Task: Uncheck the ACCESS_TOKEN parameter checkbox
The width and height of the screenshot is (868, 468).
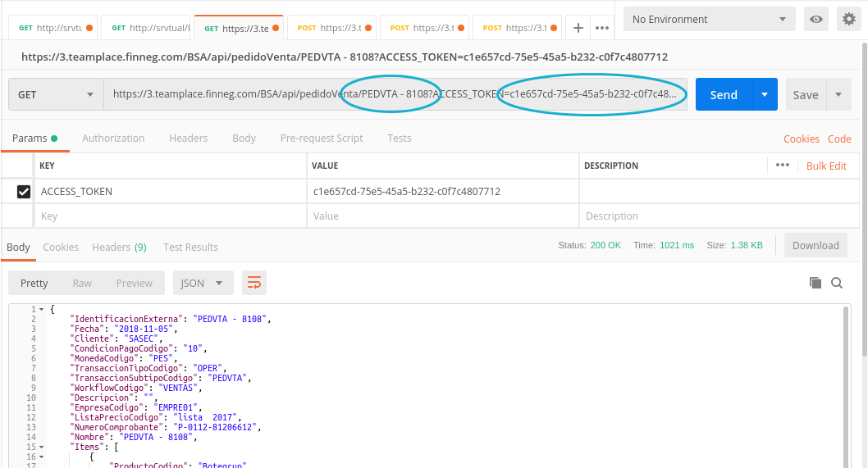Action: pyautogui.click(x=25, y=192)
